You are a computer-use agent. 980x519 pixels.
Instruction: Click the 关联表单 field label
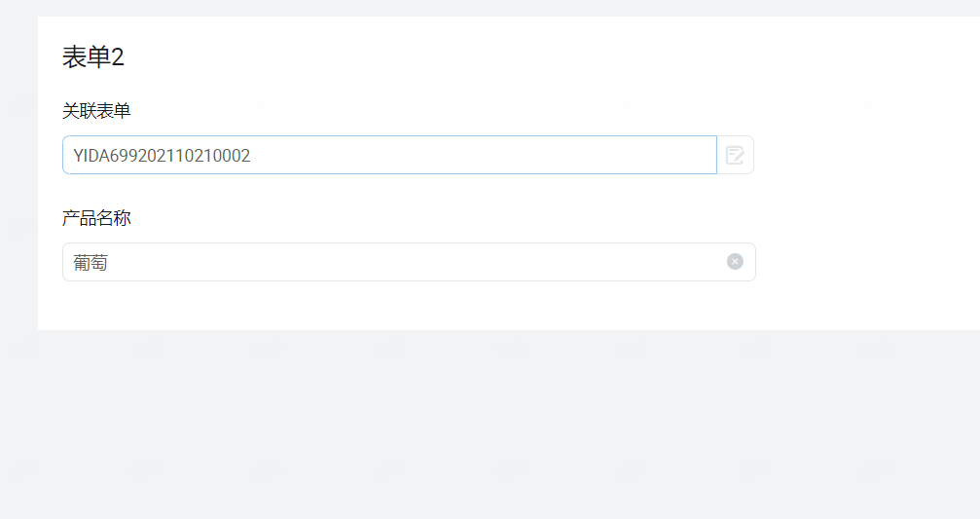point(96,111)
